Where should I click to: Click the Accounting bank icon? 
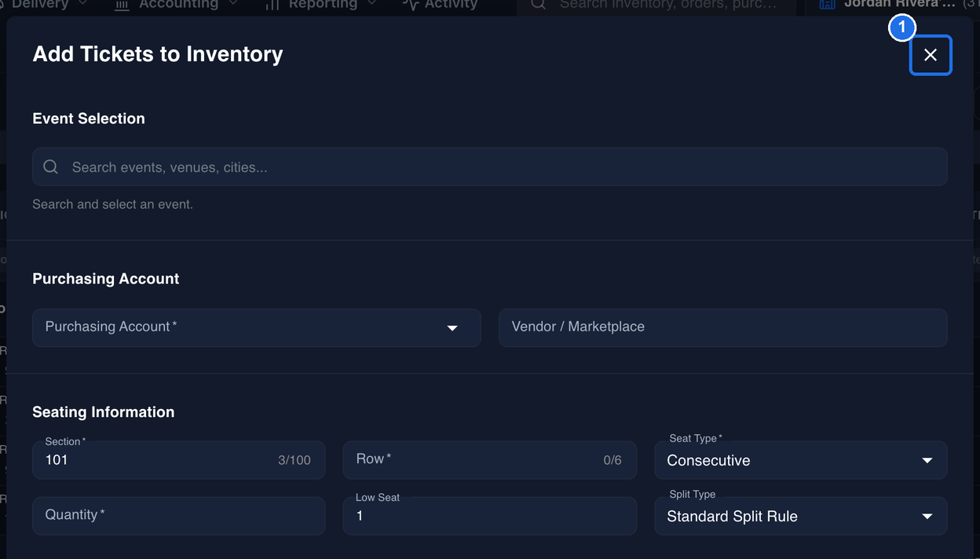click(x=122, y=5)
